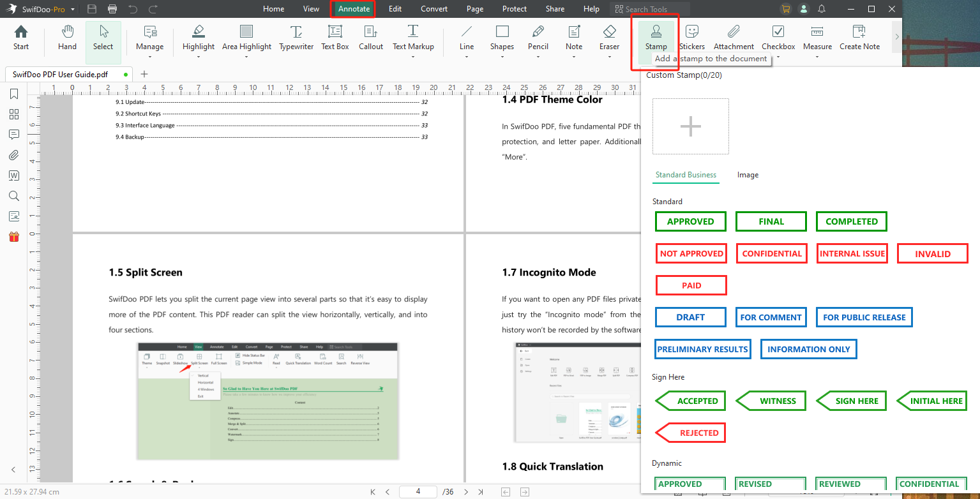The image size is (980, 499).
Task: Open the attachments paperclip sidebar panel
Action: tap(14, 155)
